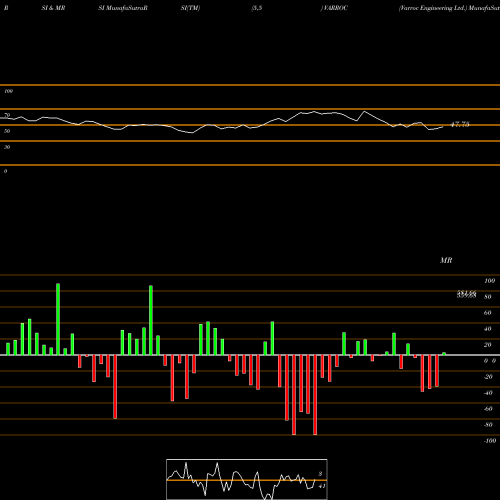Click the RSI left axis label 30
Viewport: 500px width, 500px height.
point(7,147)
